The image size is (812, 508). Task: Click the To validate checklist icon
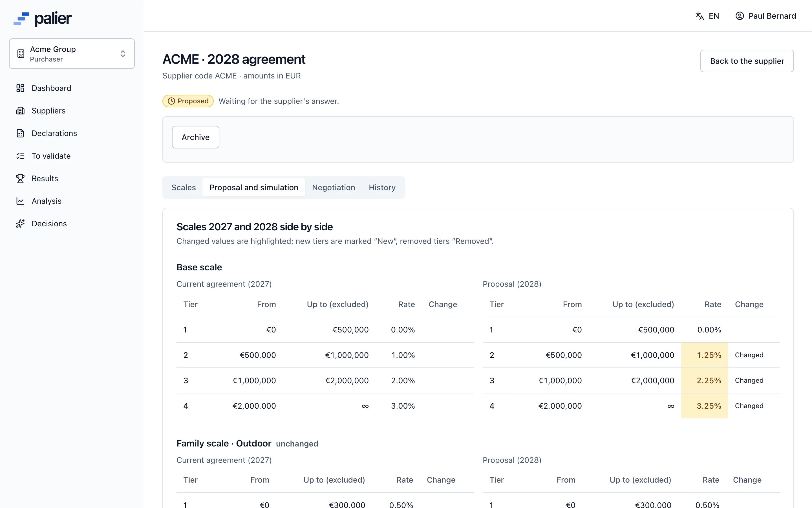tap(20, 156)
